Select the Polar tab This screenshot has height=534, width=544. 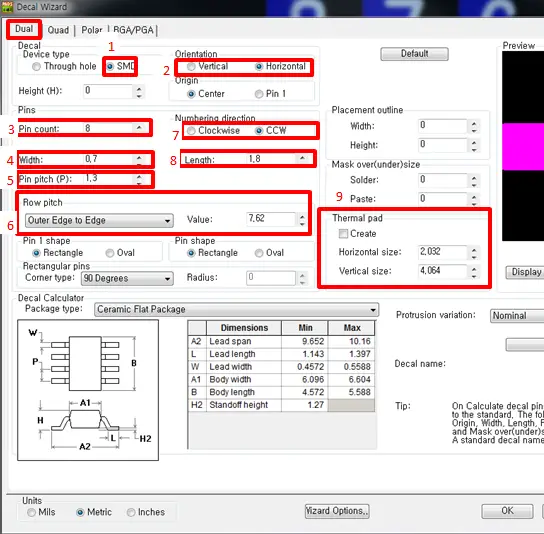point(92,30)
